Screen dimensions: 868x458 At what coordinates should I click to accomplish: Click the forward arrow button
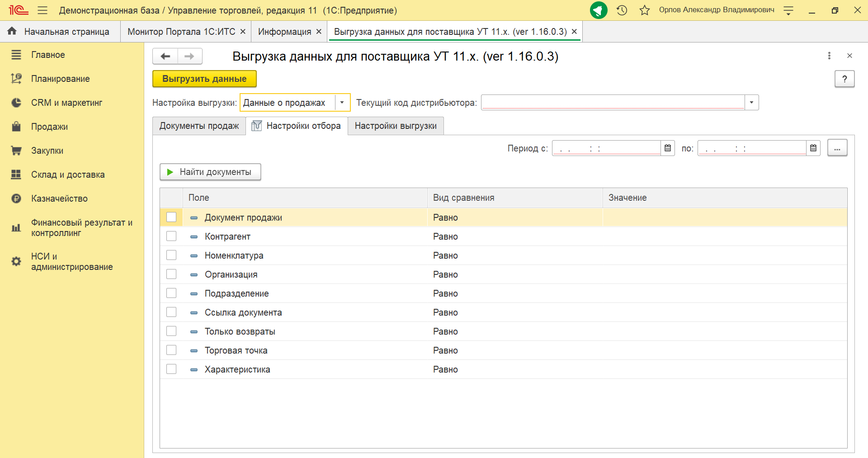pos(190,56)
